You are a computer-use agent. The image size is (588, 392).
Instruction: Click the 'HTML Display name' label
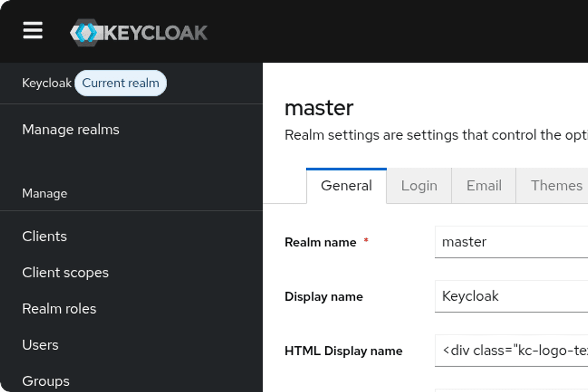pyautogui.click(x=343, y=351)
